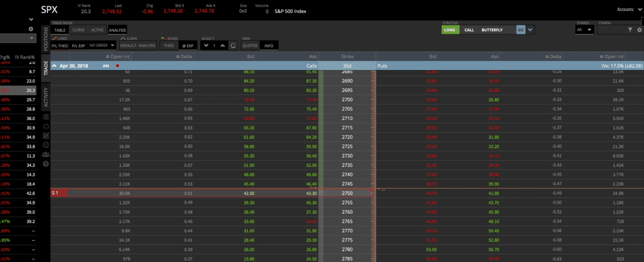Select the ACTIVE trade mode tab
The width and height of the screenshot is (644, 262).
(x=97, y=30)
